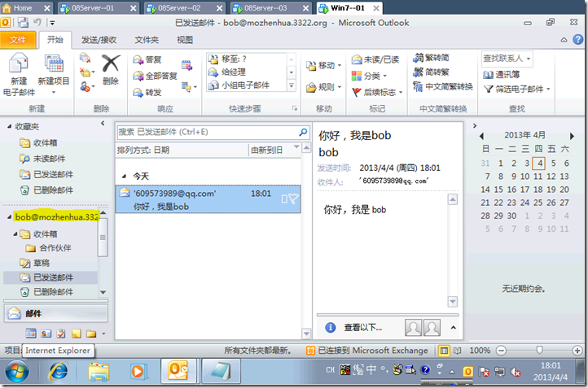Forward the message with 转发

point(147,92)
